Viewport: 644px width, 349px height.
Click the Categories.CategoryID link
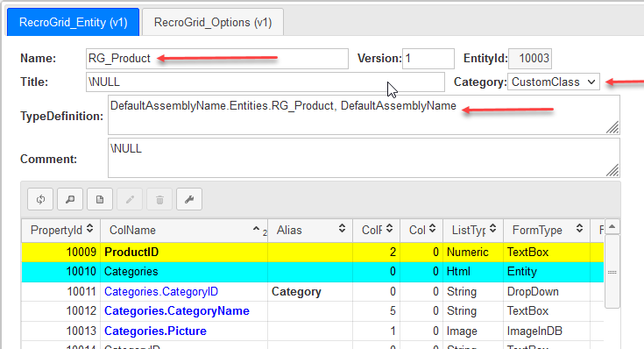point(161,291)
